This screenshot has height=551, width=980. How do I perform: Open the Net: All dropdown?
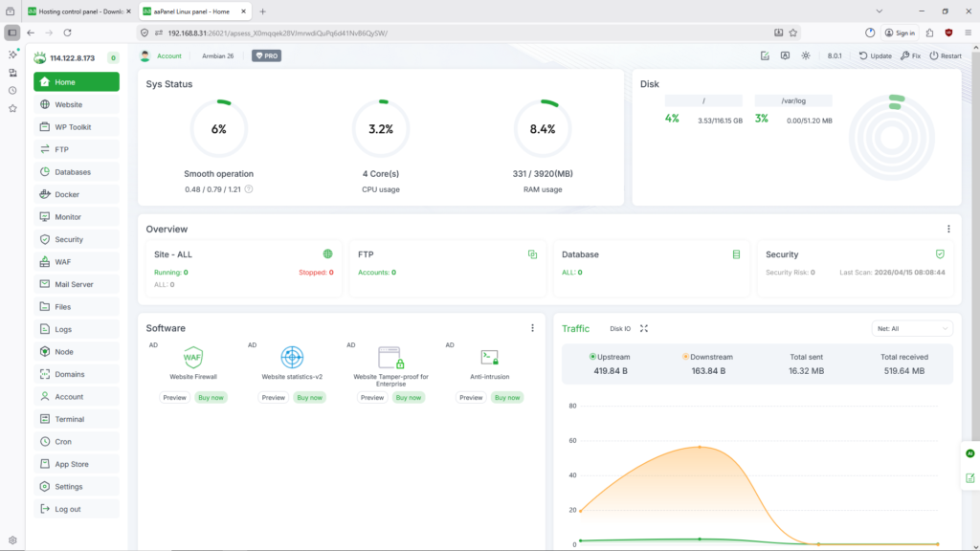pyautogui.click(x=912, y=328)
